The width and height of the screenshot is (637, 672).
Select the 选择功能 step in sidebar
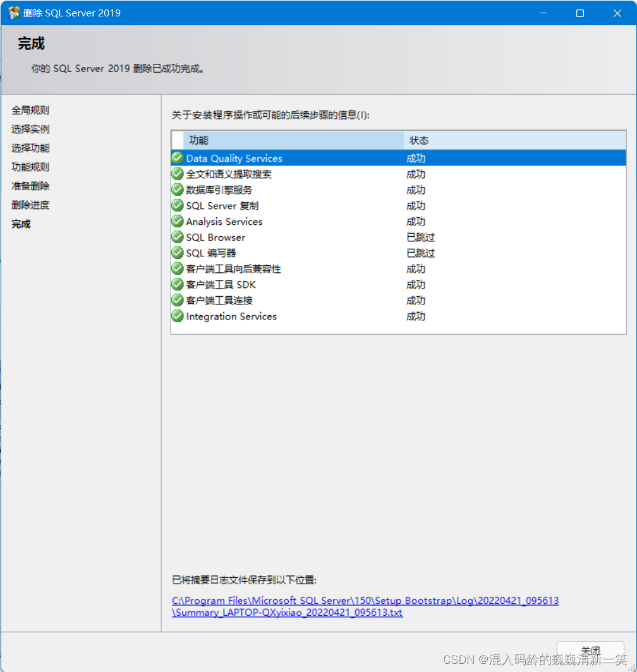(30, 148)
